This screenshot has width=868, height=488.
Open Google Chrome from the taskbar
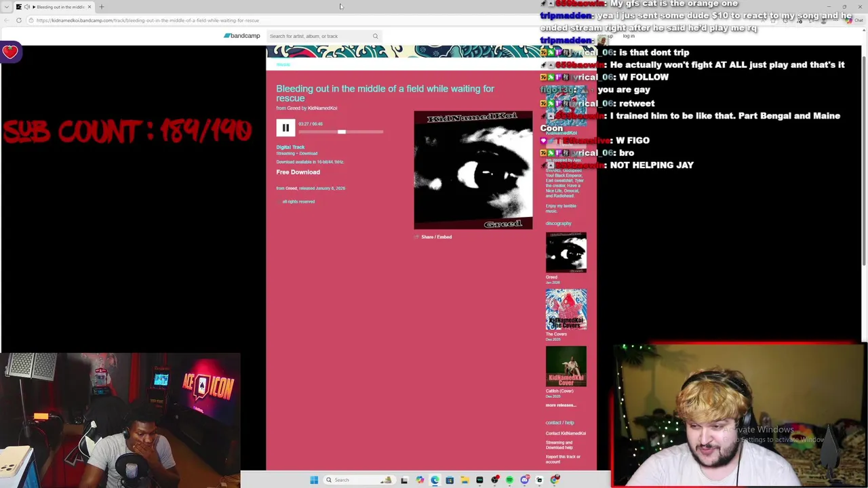(x=555, y=480)
